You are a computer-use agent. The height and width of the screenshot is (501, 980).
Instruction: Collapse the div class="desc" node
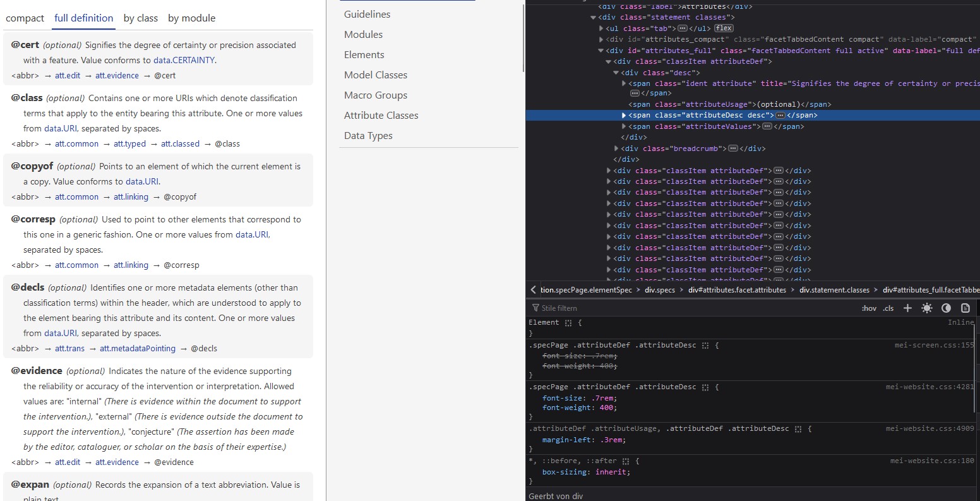(x=616, y=73)
